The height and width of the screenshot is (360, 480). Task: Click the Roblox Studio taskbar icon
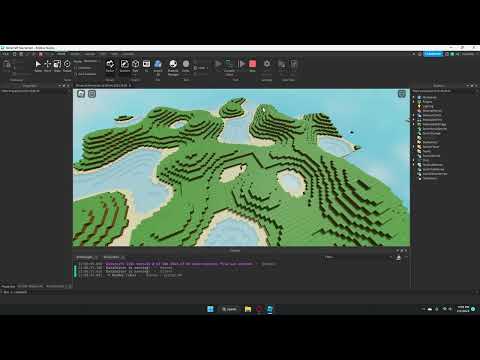(270, 309)
